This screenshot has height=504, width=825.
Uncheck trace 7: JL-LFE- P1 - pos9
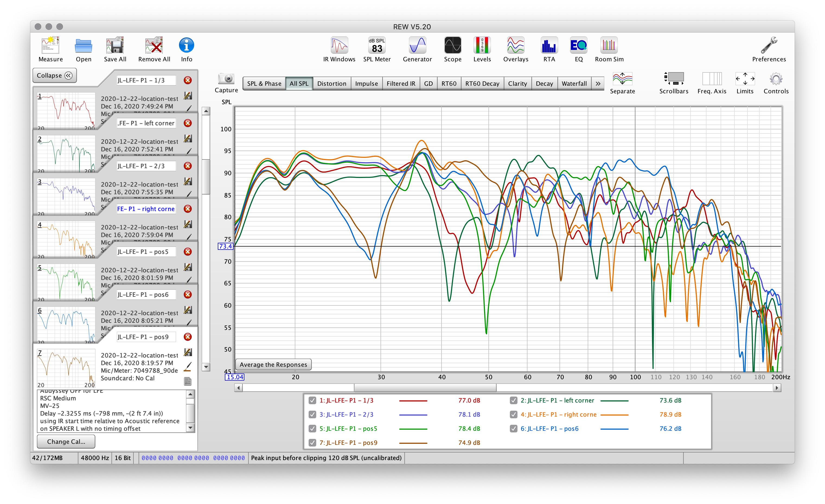[x=312, y=443]
